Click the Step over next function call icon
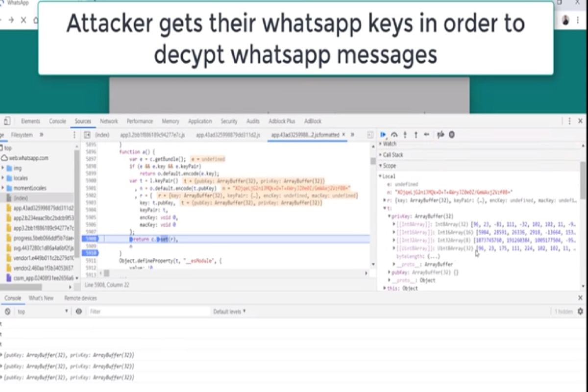 (394, 135)
